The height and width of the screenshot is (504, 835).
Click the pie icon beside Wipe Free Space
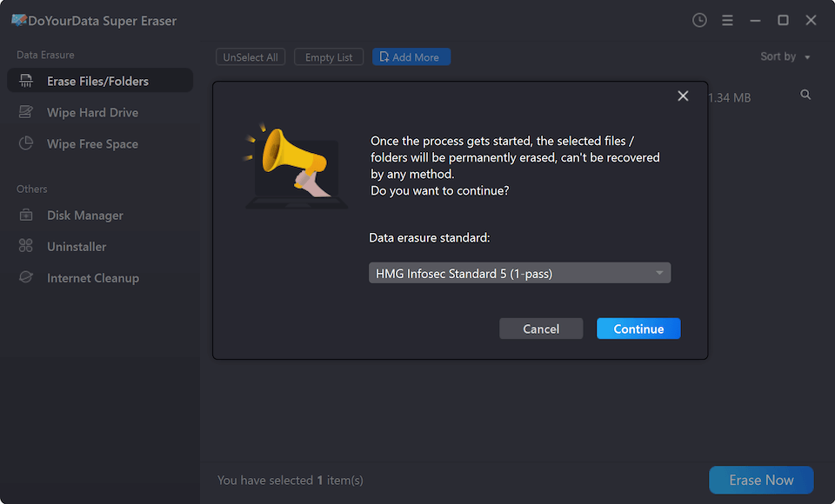pyautogui.click(x=25, y=143)
